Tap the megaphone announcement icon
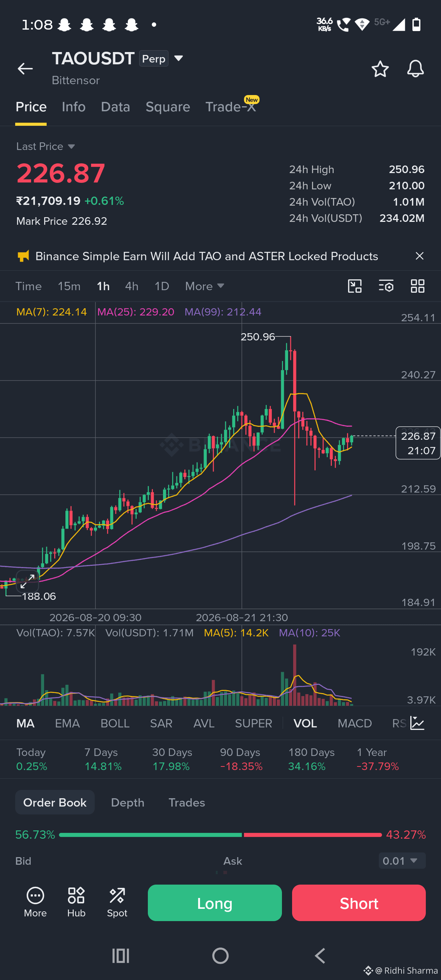This screenshot has height=980, width=441. point(23,256)
